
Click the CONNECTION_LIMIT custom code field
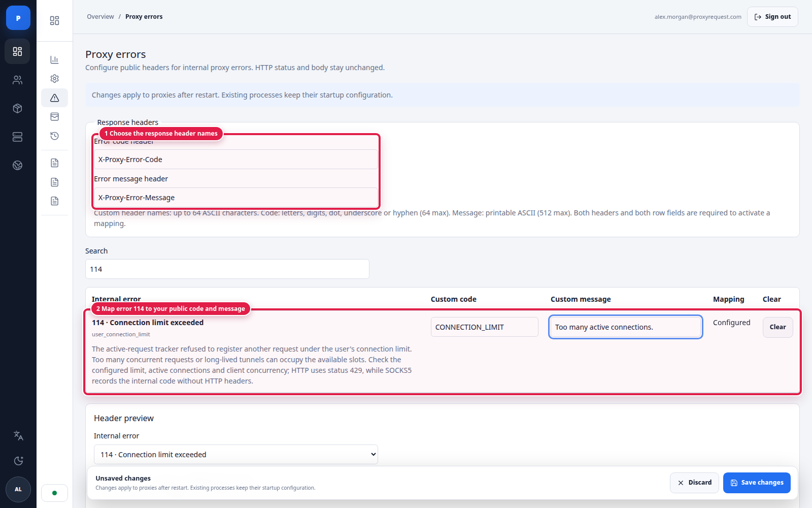pyautogui.click(x=485, y=327)
